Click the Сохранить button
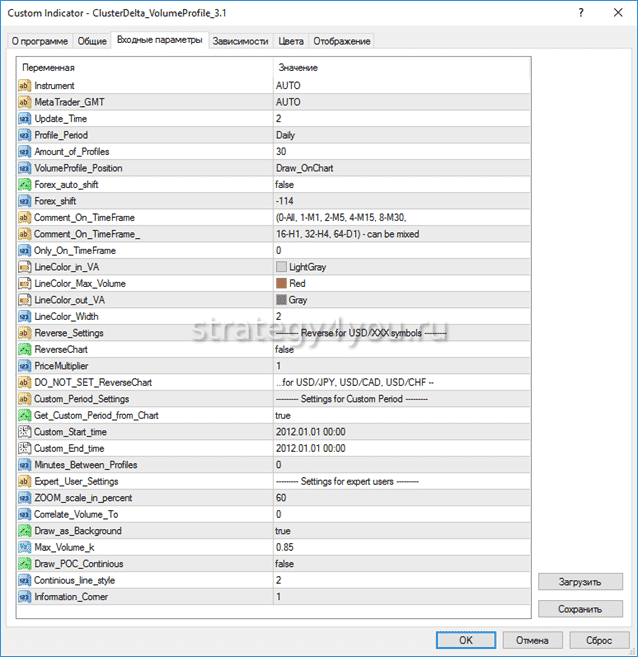 point(580,608)
